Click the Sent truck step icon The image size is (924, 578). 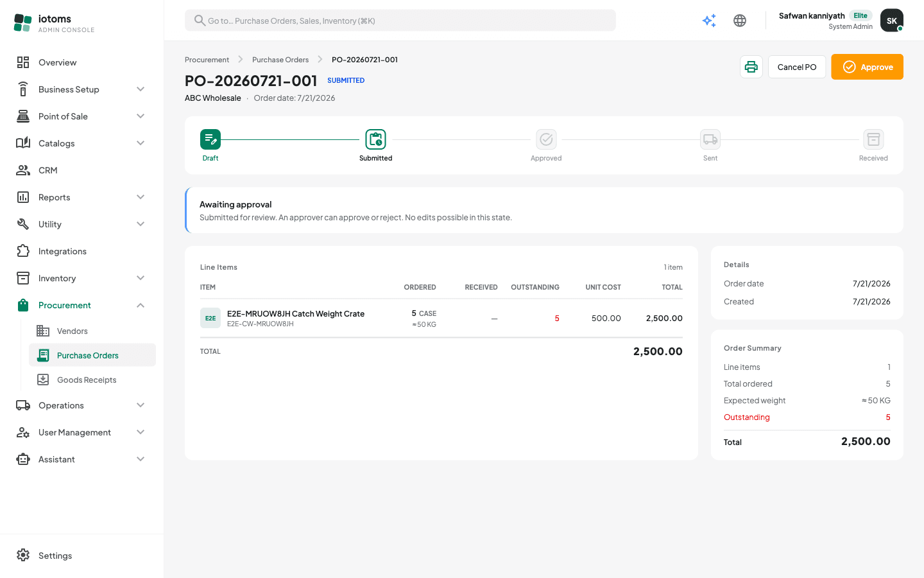point(710,139)
